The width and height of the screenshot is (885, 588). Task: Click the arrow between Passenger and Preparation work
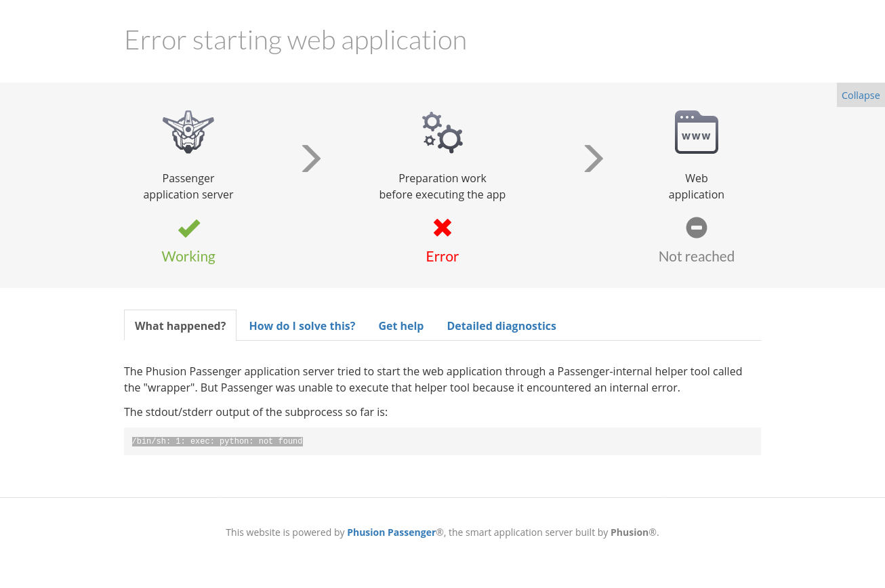pyautogui.click(x=311, y=158)
